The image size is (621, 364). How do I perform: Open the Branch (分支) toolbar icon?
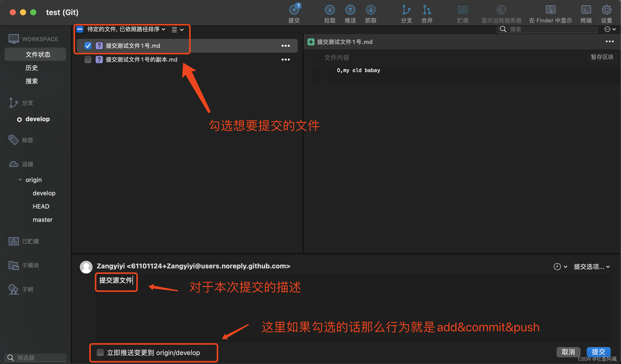click(x=406, y=10)
